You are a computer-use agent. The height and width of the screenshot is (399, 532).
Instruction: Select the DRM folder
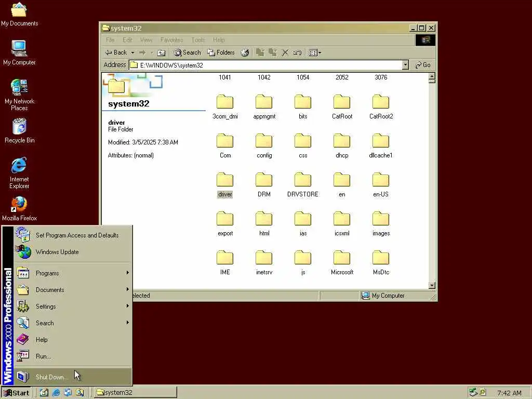coord(264,185)
